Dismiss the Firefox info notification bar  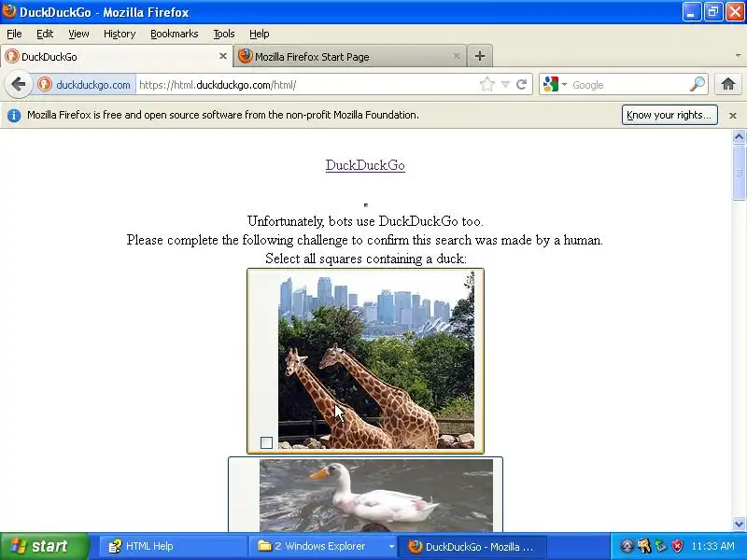[x=733, y=115]
